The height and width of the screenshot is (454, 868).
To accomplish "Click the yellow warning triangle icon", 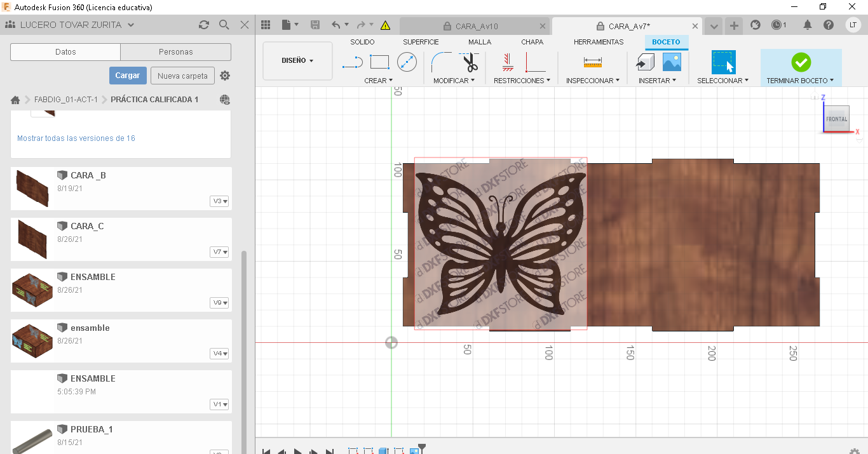I will [x=385, y=25].
